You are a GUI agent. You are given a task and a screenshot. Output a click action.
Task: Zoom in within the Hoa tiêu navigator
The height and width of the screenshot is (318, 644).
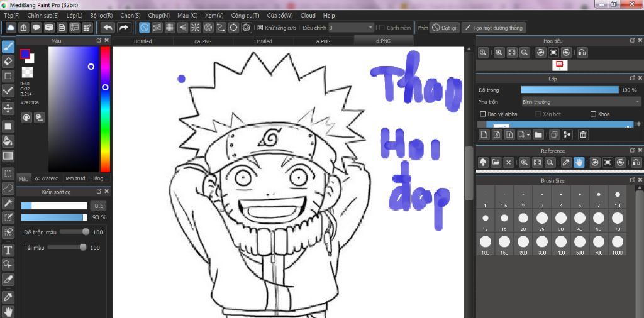pyautogui.click(x=499, y=53)
